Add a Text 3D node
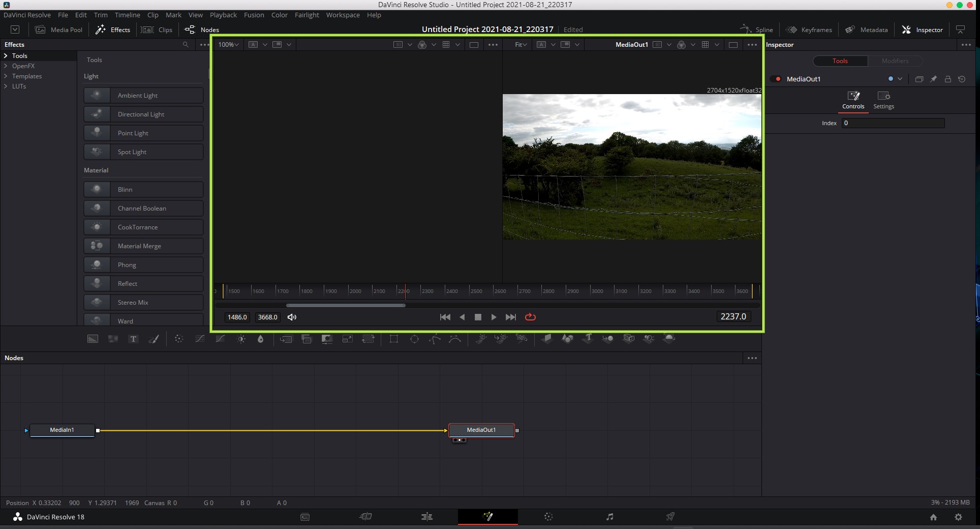The width and height of the screenshot is (980, 529). pyautogui.click(x=588, y=339)
